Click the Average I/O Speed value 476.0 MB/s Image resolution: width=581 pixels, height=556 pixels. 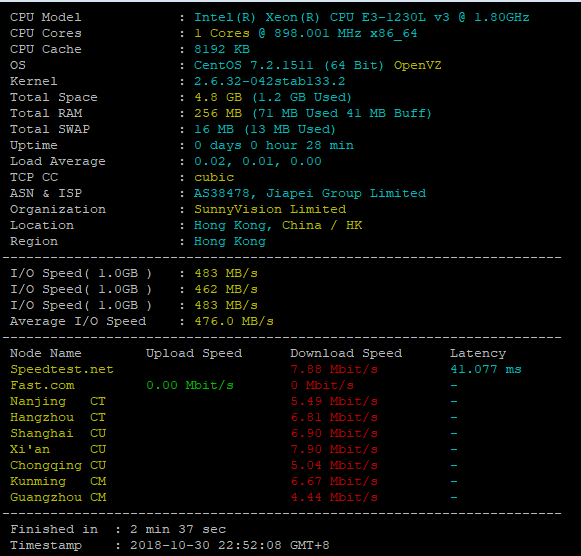(234, 321)
